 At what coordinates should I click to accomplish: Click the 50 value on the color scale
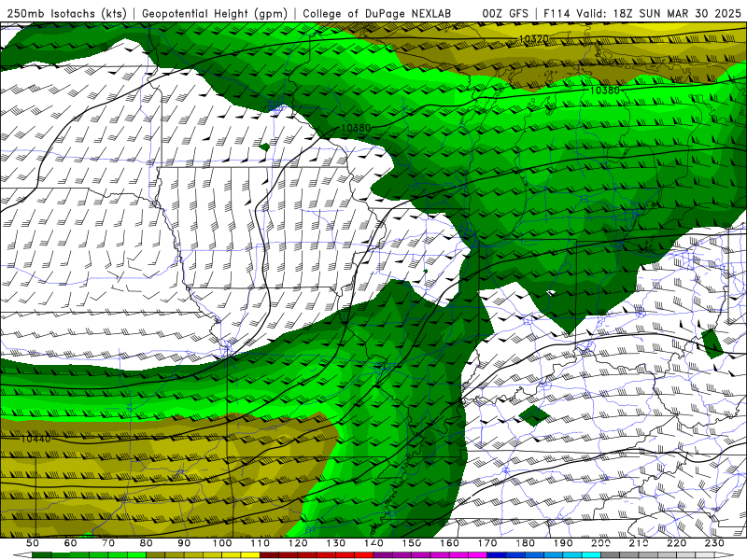coord(33,543)
